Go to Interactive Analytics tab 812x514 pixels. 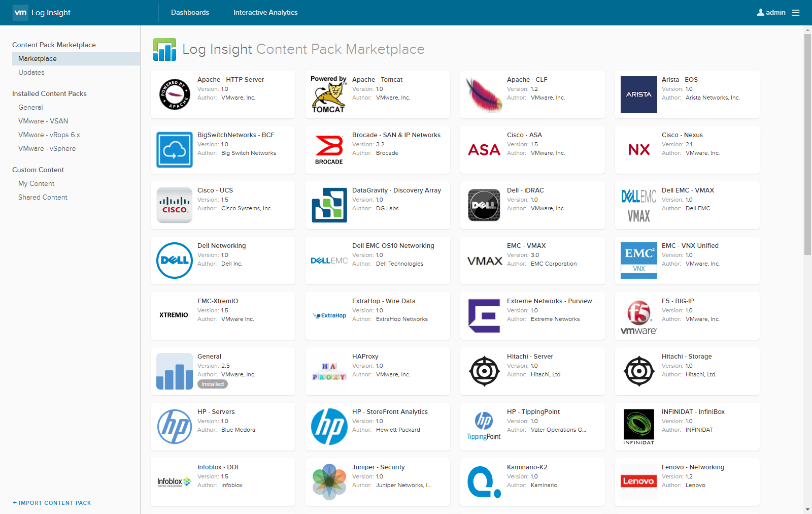coord(265,13)
